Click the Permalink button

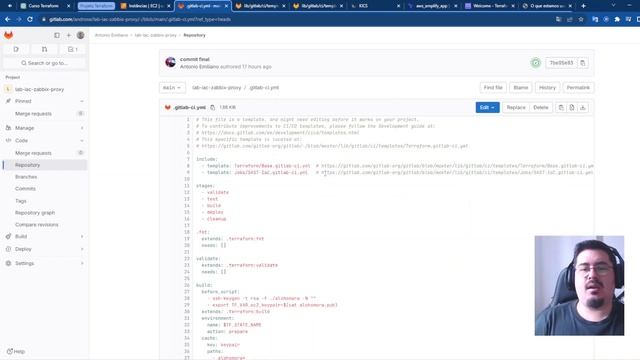pos(578,88)
